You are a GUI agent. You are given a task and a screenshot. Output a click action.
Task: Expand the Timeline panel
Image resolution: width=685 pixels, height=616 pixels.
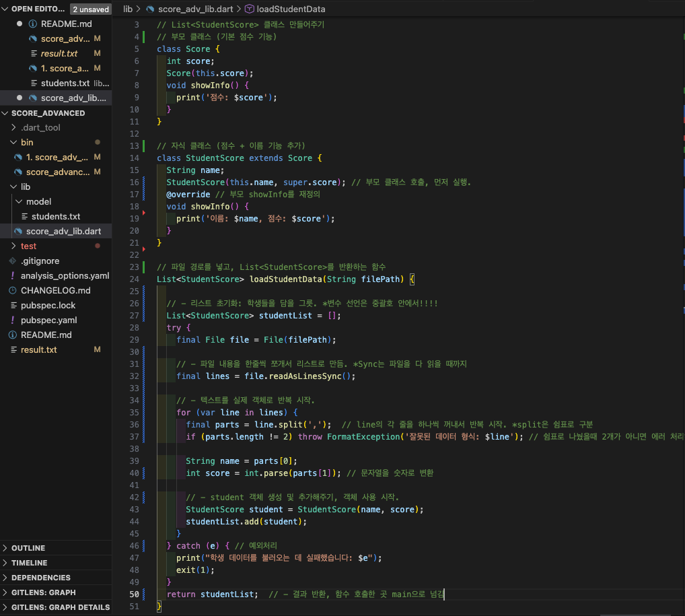[x=5, y=563]
